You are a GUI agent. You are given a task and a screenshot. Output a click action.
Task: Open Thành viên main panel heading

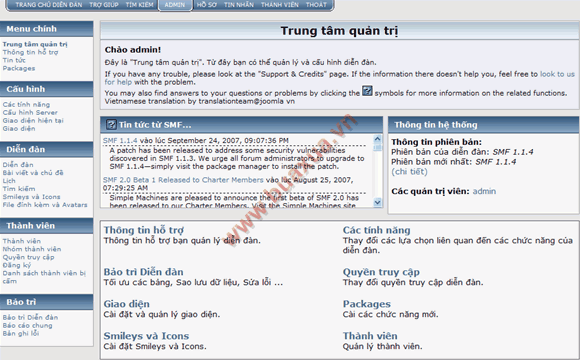tap(370, 336)
